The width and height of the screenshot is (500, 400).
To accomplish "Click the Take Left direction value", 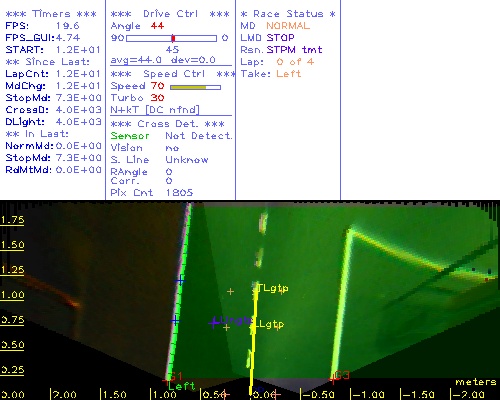I will point(289,74).
